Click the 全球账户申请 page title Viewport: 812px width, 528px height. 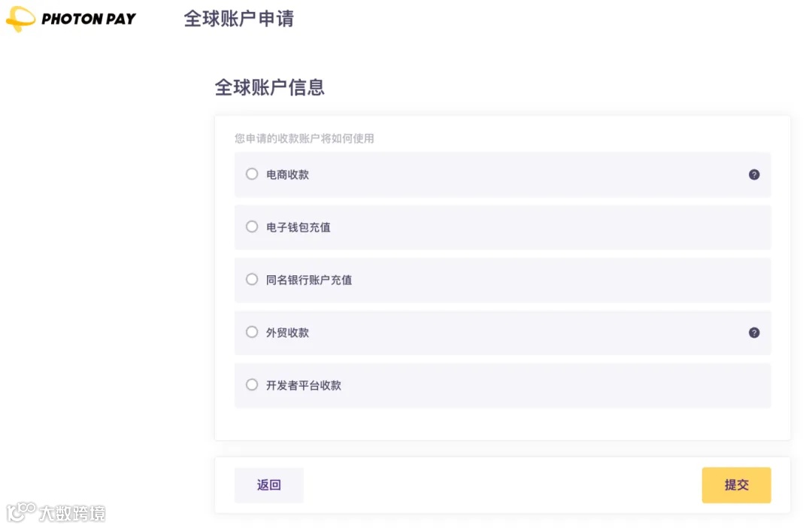pyautogui.click(x=238, y=20)
